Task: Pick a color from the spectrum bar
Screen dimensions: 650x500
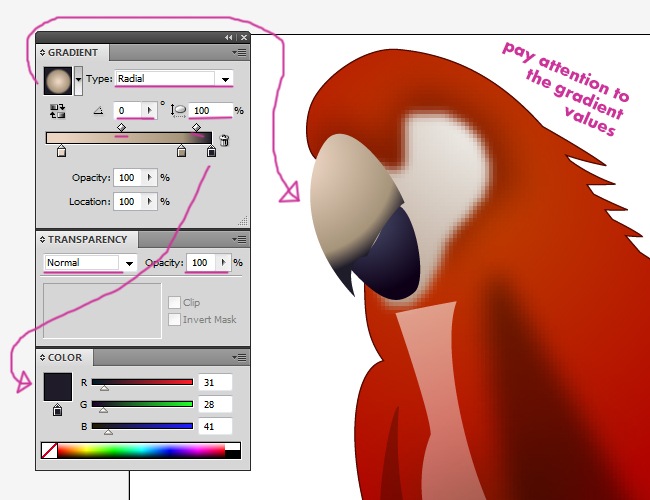Action: point(141,450)
